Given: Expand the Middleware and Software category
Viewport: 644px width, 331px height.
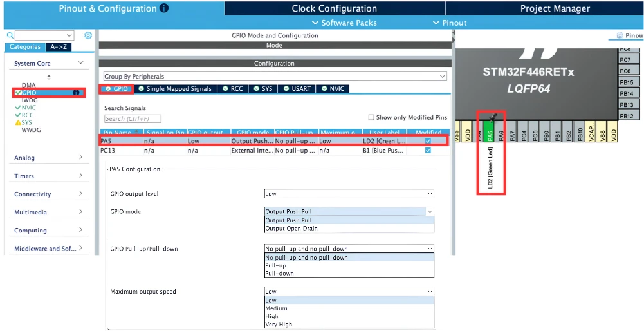Looking at the screenshot, I should [x=81, y=247].
